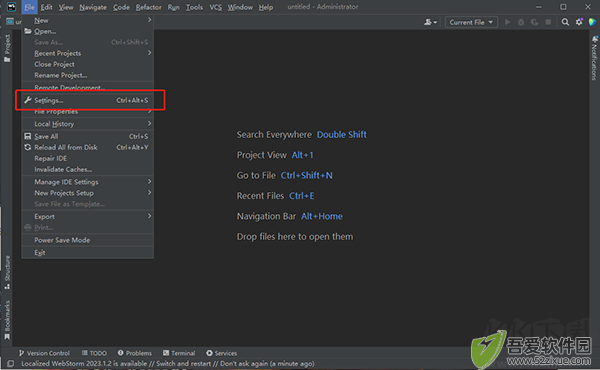Maximize the WebStorm window
600x370 pixels.
563,7
